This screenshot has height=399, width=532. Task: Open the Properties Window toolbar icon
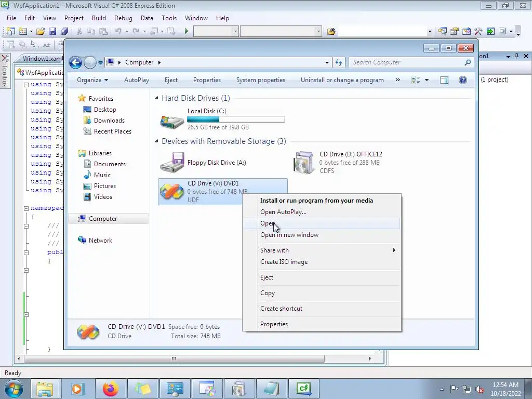454,31
